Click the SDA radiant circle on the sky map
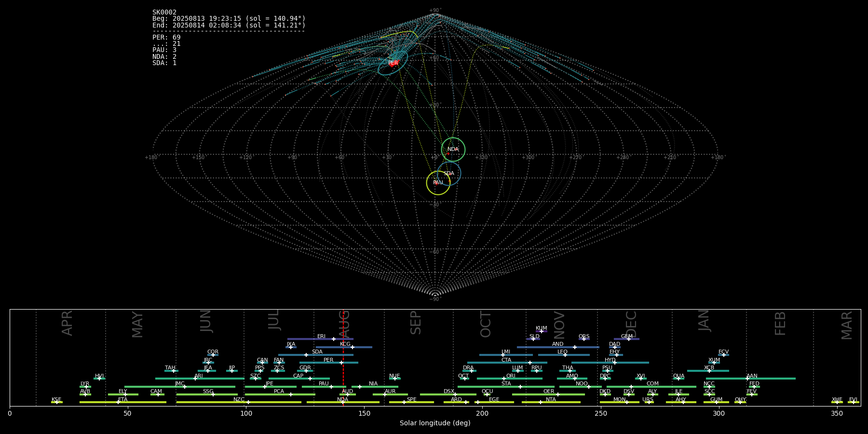 [x=449, y=174]
